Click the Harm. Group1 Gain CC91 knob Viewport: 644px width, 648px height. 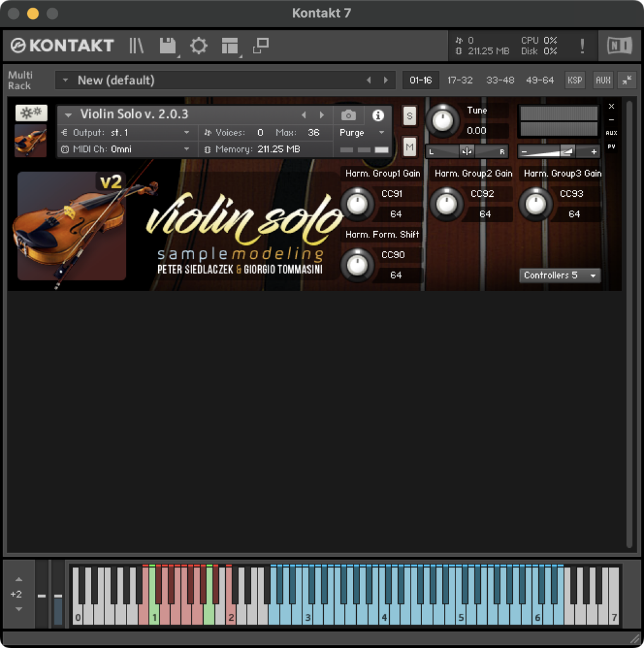[x=357, y=204]
